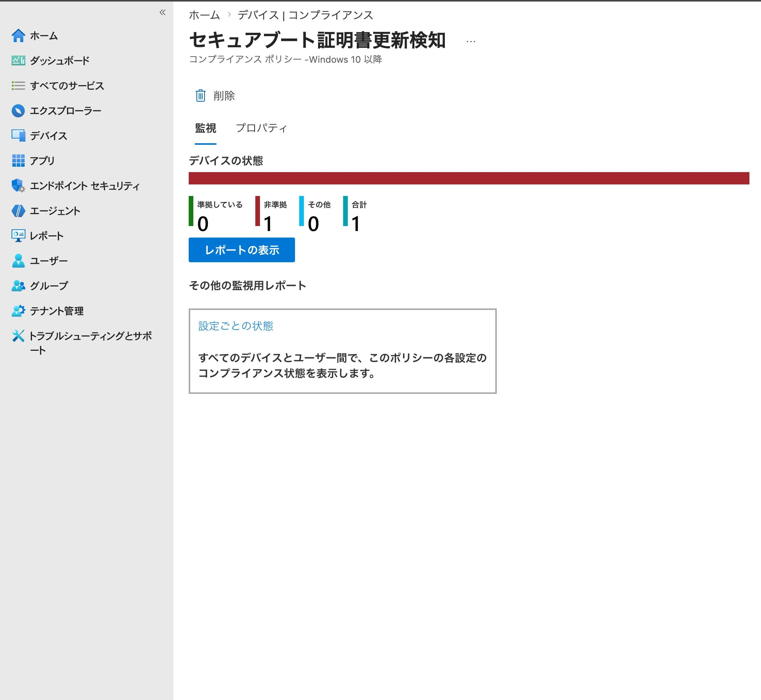Click the teal 合計 color marker
Screen dimensions: 761x700
[345, 211]
